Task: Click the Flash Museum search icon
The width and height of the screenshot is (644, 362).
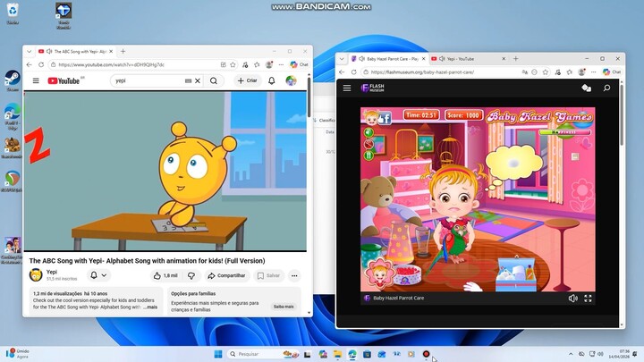Action: click(x=606, y=88)
